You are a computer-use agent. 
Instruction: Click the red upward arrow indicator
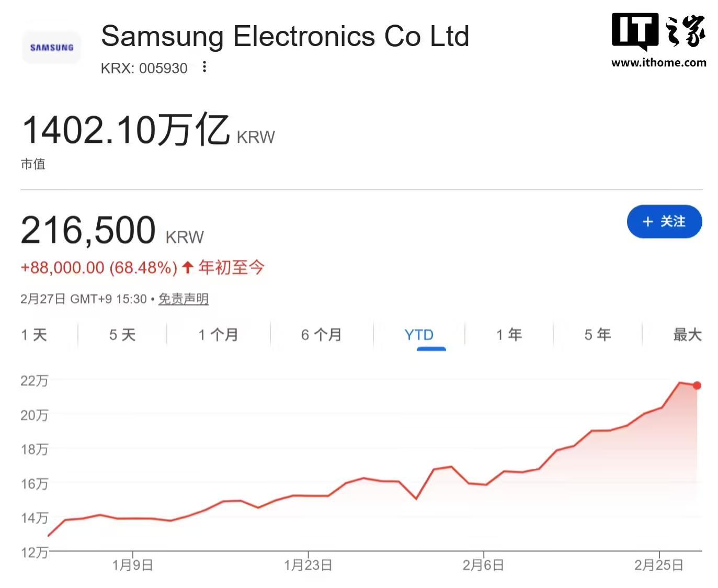pyautogui.click(x=188, y=268)
